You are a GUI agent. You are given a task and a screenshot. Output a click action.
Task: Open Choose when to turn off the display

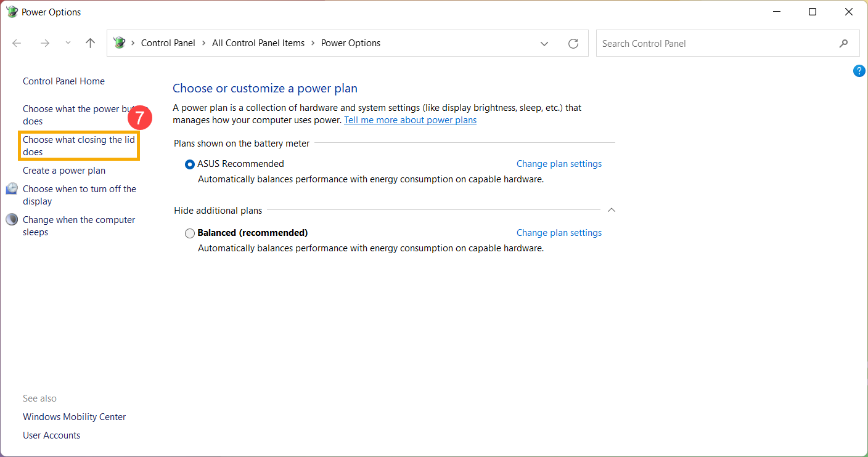click(80, 195)
